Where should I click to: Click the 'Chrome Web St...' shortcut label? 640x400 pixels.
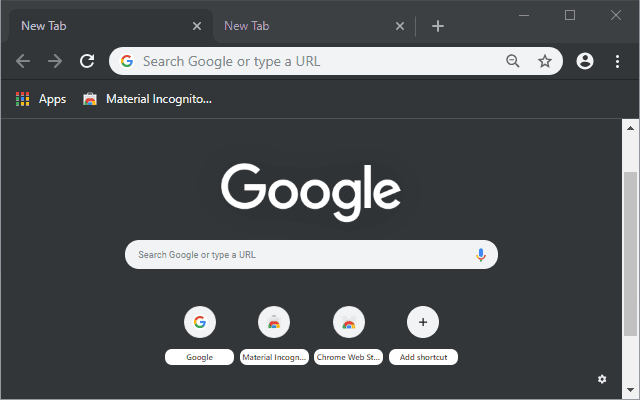point(349,357)
